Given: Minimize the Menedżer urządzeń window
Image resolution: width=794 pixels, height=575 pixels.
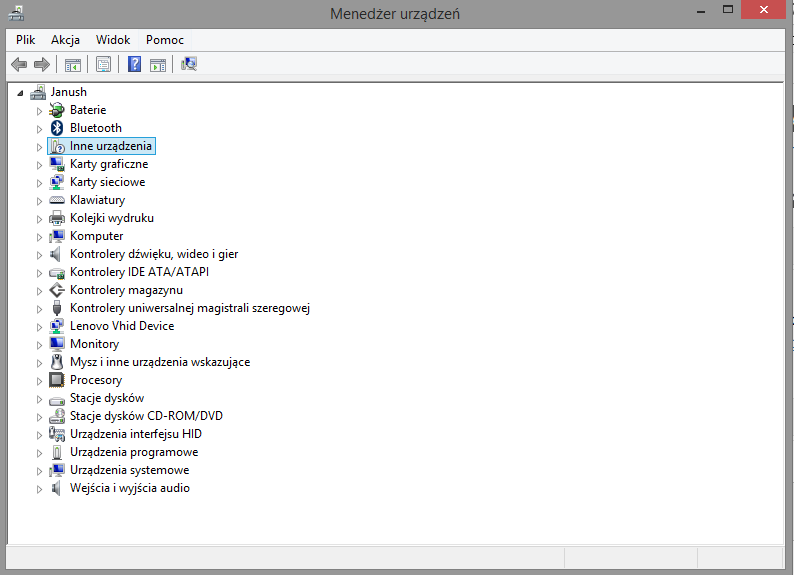Looking at the screenshot, I should [701, 10].
